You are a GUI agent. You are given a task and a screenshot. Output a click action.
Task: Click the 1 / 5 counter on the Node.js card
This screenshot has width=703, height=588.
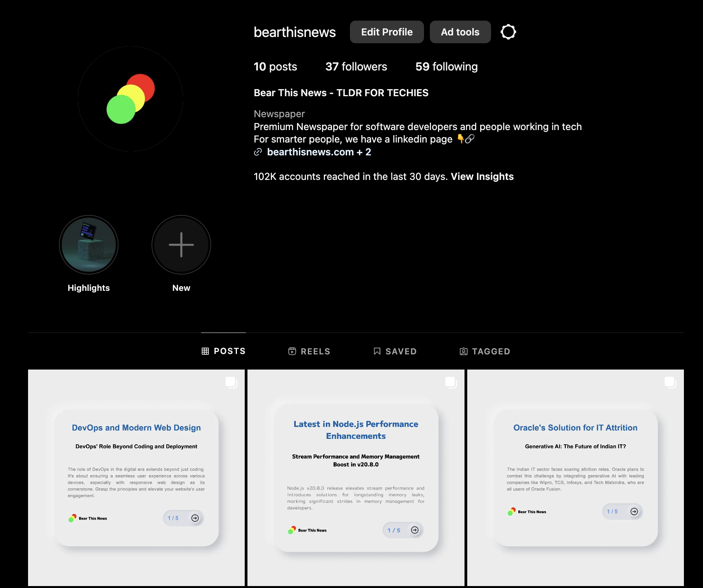pyautogui.click(x=394, y=530)
